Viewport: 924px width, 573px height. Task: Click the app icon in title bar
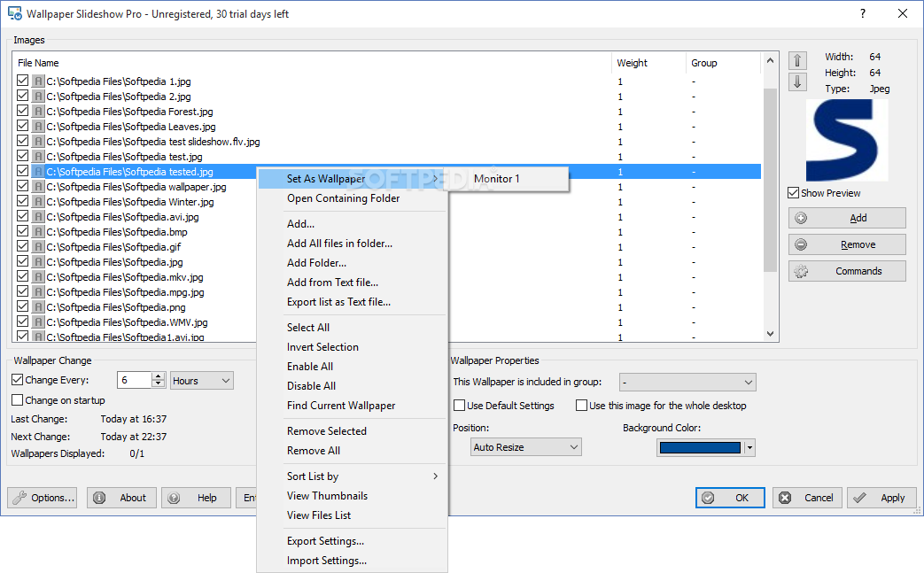[15, 13]
